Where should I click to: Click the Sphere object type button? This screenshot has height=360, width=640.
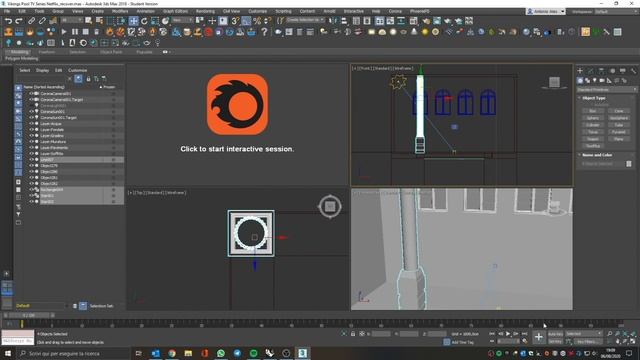593,118
